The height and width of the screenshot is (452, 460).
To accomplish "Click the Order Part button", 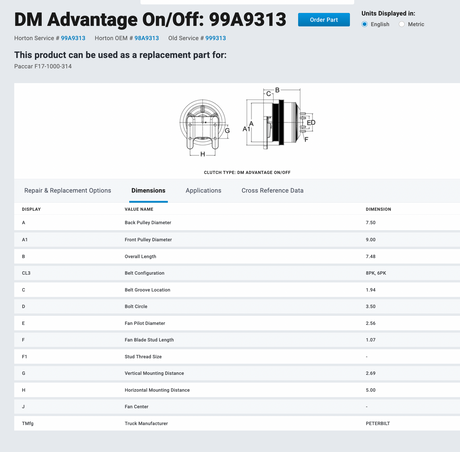I will point(324,20).
